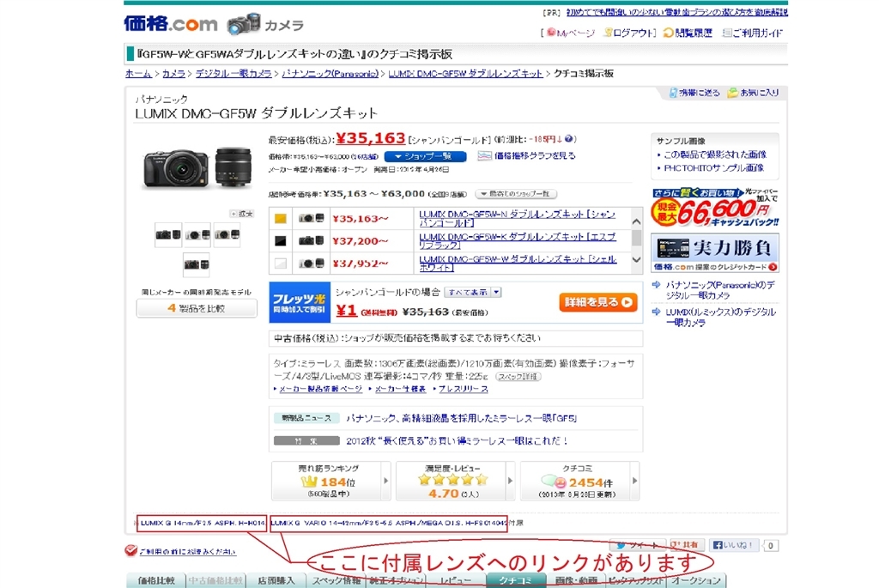Click the ¥35,163 lowest price link
Screen dimensions: 879x588
[370, 138]
